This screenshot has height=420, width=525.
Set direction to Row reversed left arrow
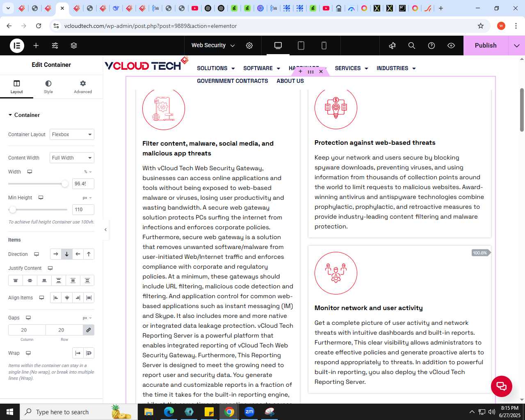(x=78, y=254)
